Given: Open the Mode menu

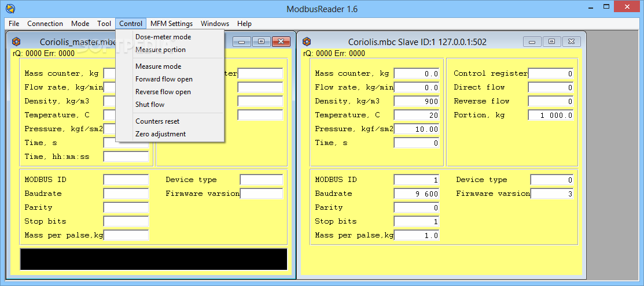Looking at the screenshot, I should point(80,23).
